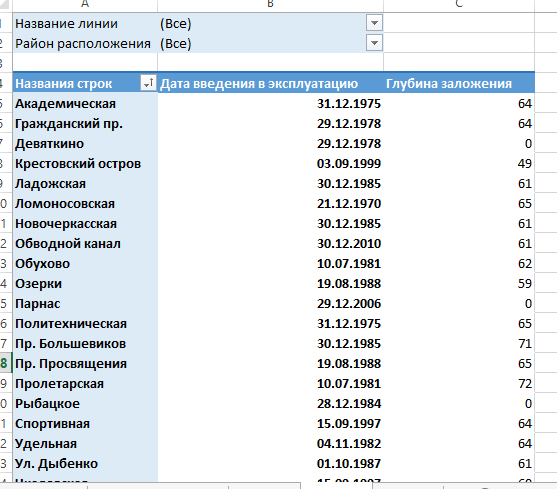Select the Девяткино row label
557x489 pixels.
[x=85, y=143]
